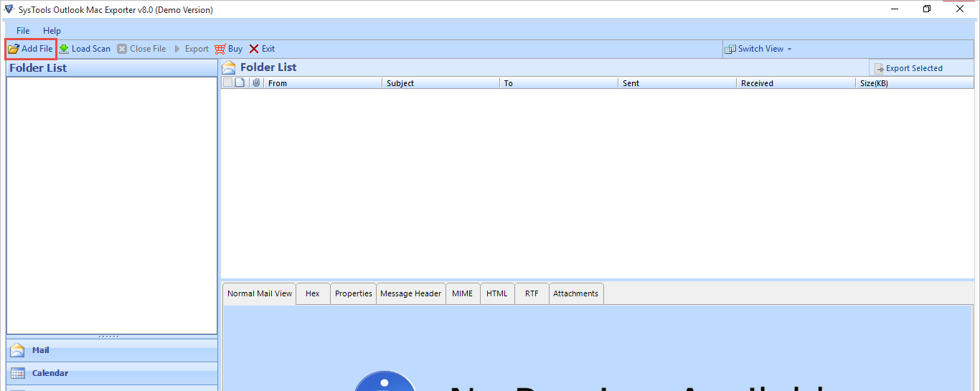
Task: Click the Buy shopping cart button
Action: point(229,49)
